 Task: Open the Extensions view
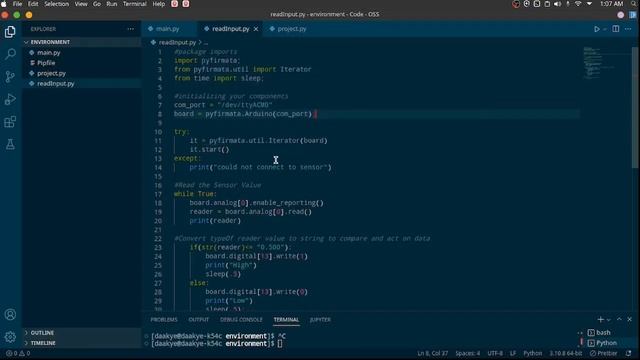point(10,122)
